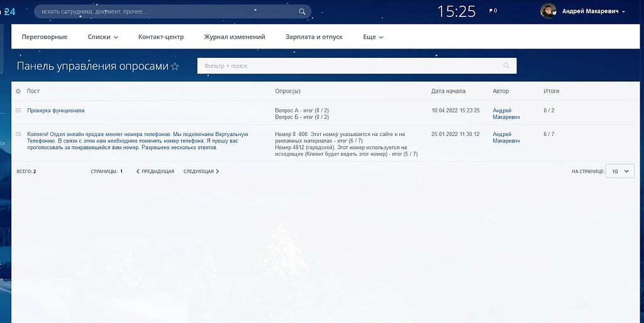This screenshot has width=644, height=323.
Task: Open row menu for "Проверка функционала" post
Action: (x=18, y=110)
